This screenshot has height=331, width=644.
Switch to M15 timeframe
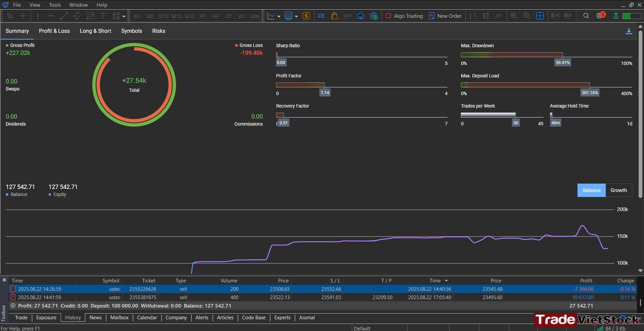(x=176, y=16)
